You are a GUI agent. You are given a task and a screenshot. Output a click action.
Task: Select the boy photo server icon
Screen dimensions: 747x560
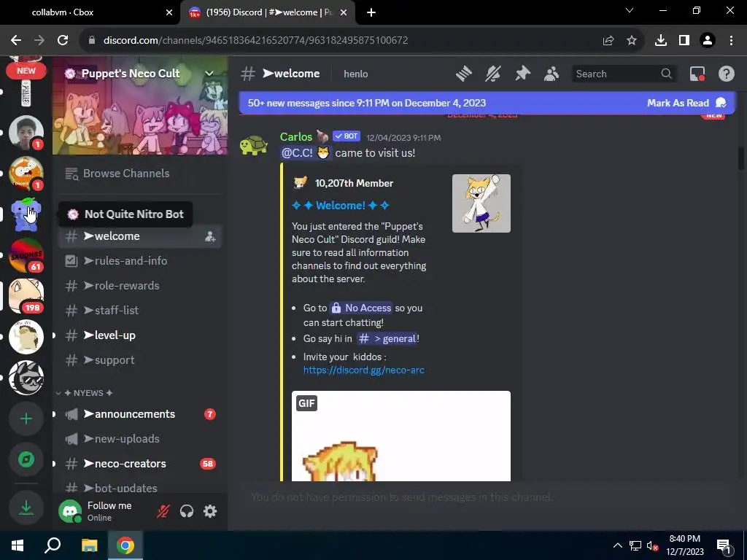tap(26, 133)
